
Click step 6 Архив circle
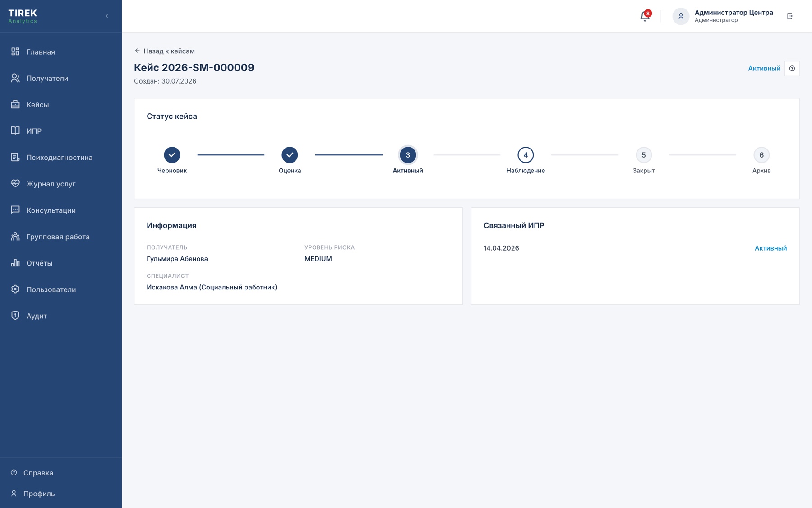[761, 155]
